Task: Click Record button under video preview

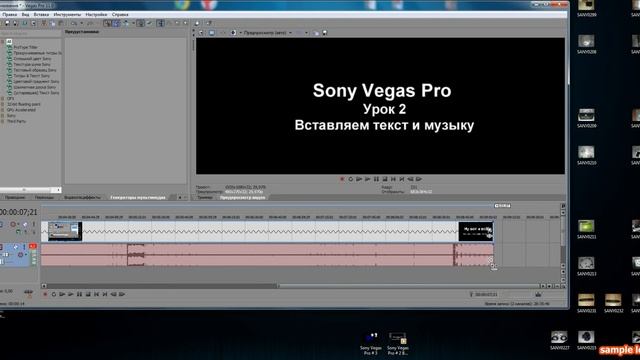Action: coord(342,179)
